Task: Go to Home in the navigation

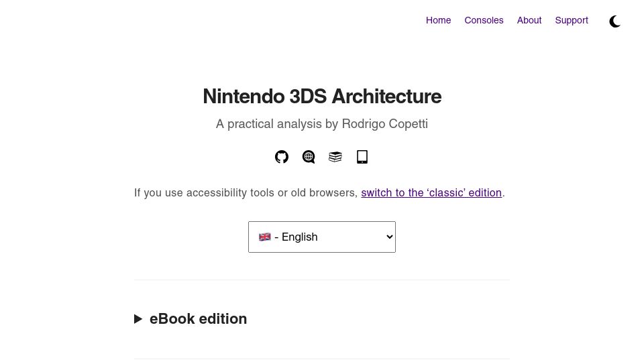Action: point(438,20)
